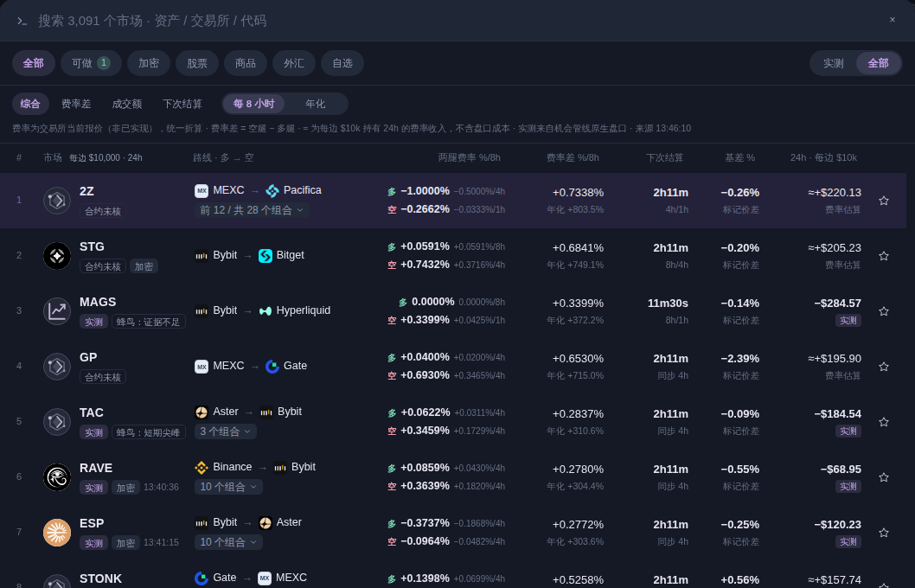Star the 2Z market as favorite

(x=884, y=201)
